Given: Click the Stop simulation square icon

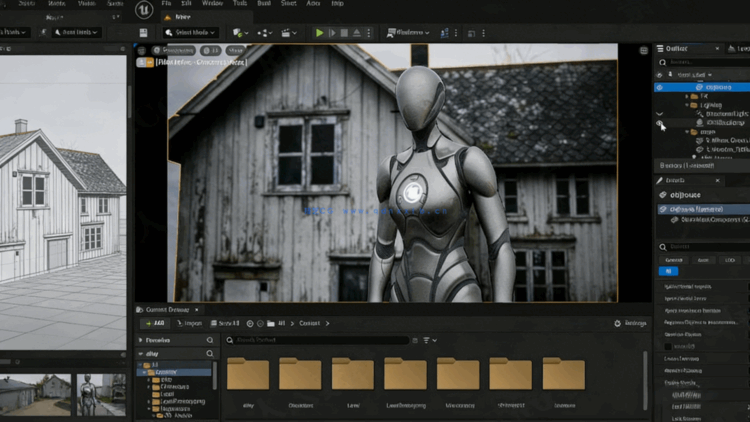Looking at the screenshot, I should (x=345, y=32).
